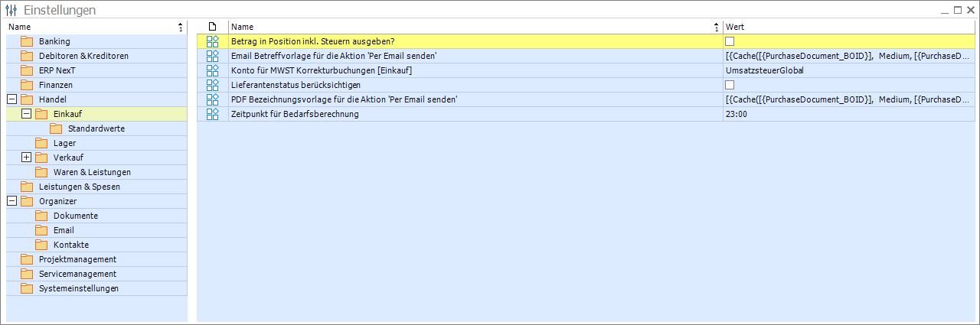Click the document icon column header
Viewport: 980px width, 325px height.
tap(213, 27)
